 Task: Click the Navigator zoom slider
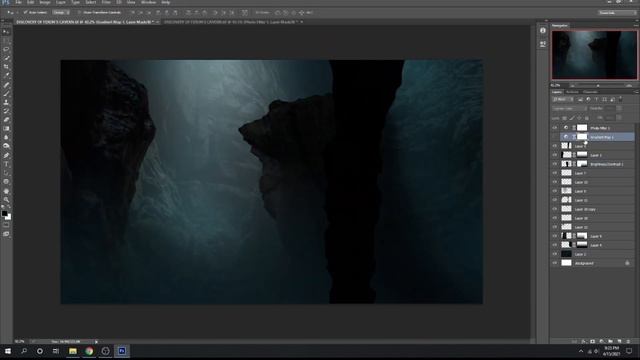598,85
